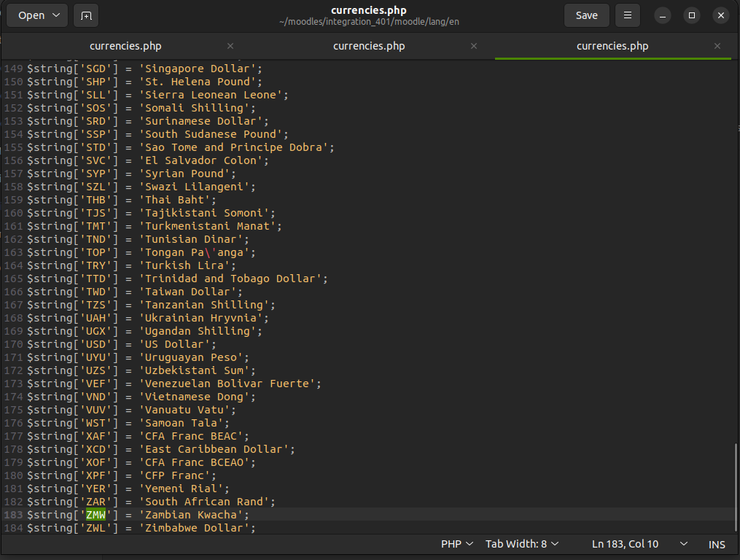Click the 'USD' key on line 170
Image resolution: width=740 pixels, height=560 pixels.
pyautogui.click(x=96, y=345)
